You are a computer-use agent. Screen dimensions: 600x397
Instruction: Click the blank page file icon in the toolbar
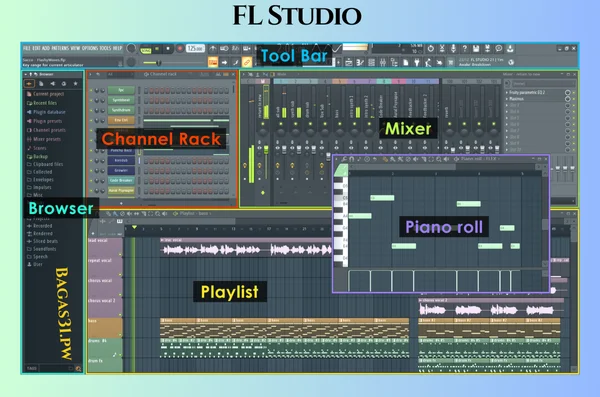(406, 62)
